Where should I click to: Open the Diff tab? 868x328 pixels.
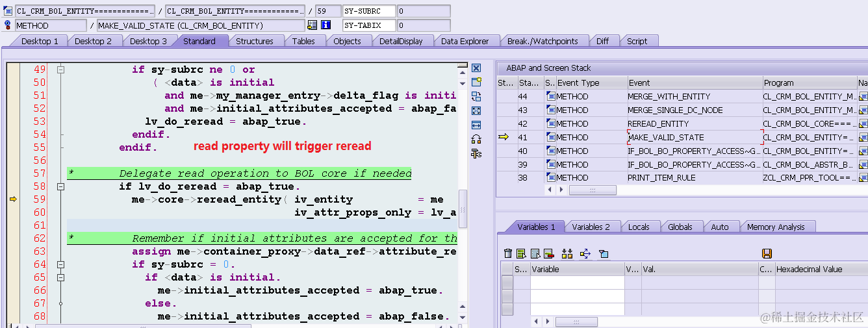tap(602, 41)
